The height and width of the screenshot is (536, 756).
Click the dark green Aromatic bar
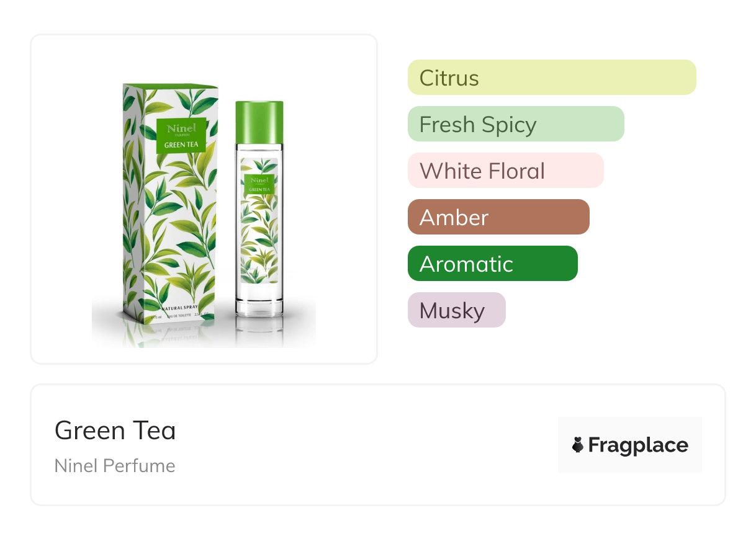click(492, 264)
